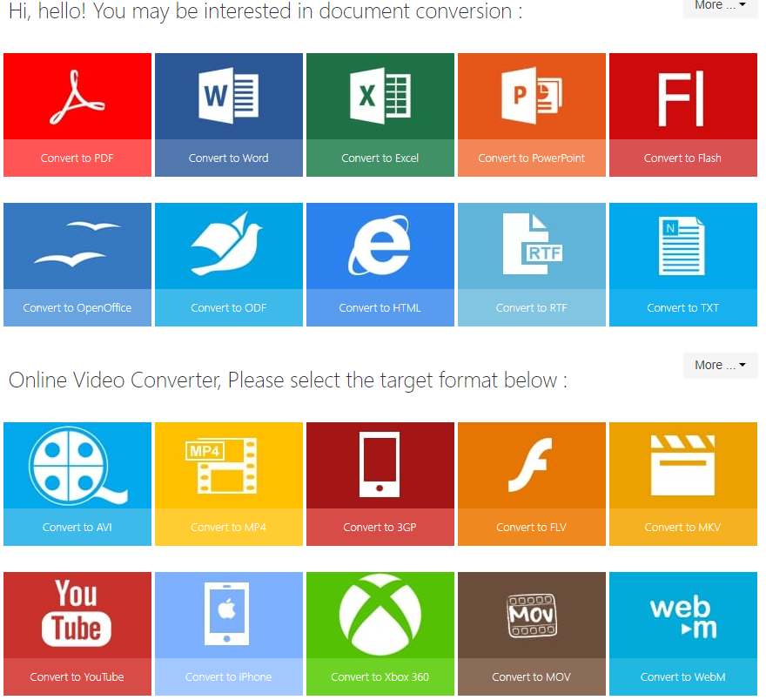Click the MKV clapperboard icon

pyautogui.click(x=682, y=466)
